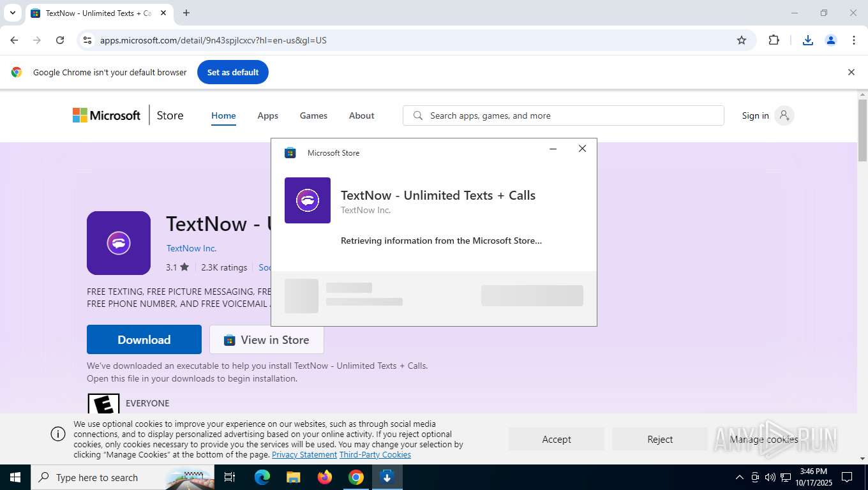868x490 pixels.
Task: Open network settings tray icon
Action: [x=786, y=477]
